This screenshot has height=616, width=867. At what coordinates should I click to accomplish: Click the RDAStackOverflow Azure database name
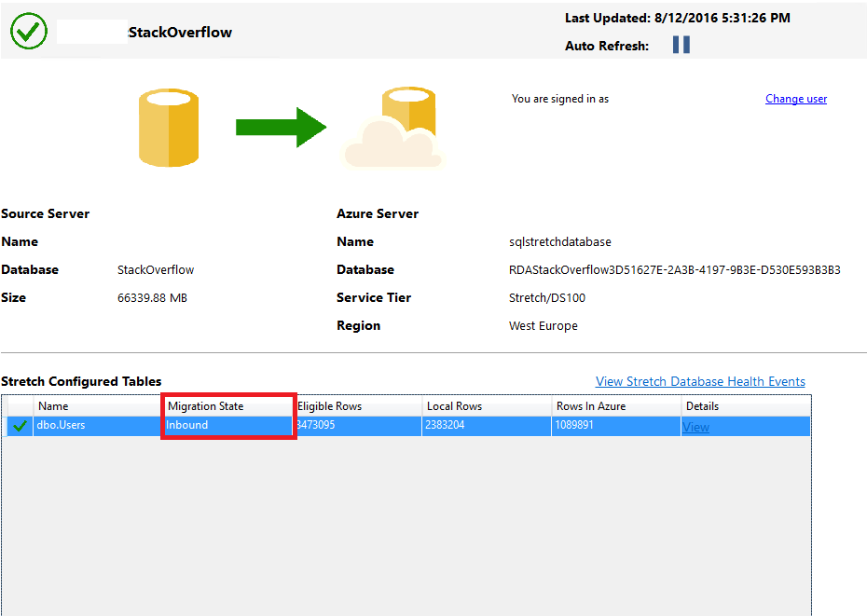click(x=675, y=270)
